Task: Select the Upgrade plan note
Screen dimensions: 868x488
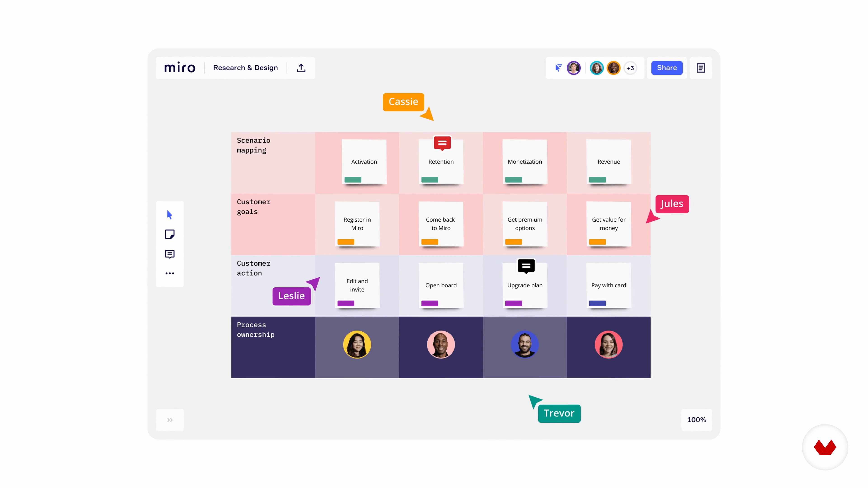Action: [525, 285]
